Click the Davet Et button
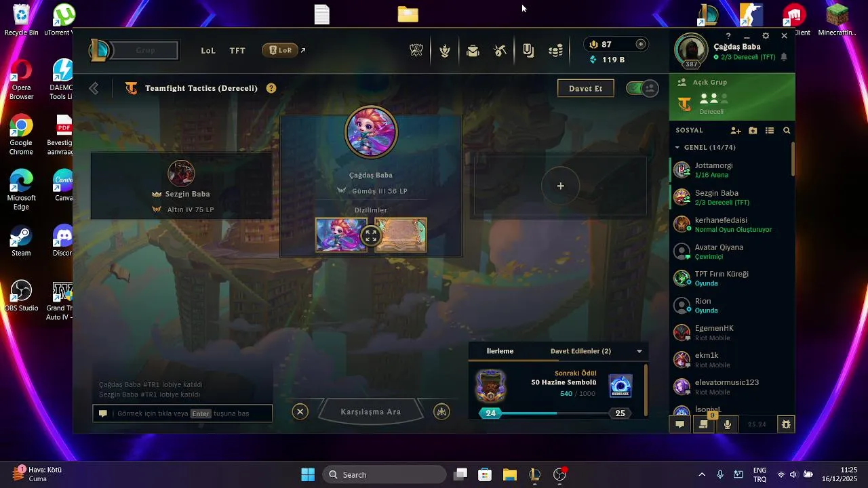The height and width of the screenshot is (488, 868). tap(585, 88)
